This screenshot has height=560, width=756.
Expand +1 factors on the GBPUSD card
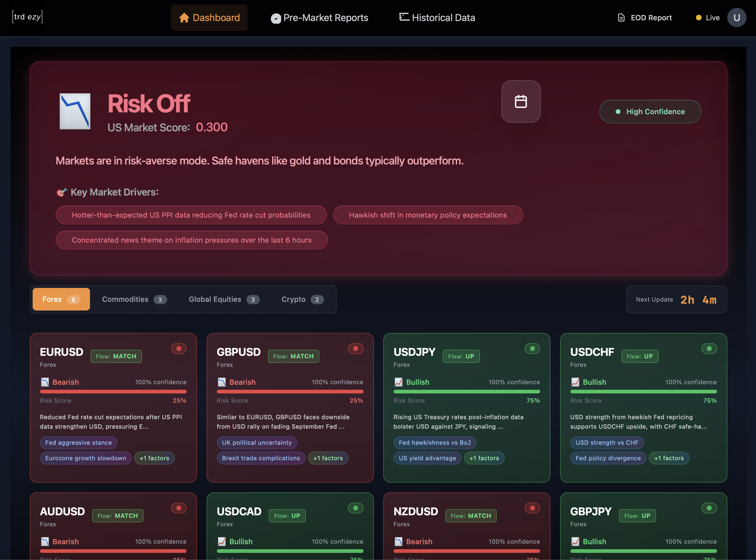(x=328, y=458)
